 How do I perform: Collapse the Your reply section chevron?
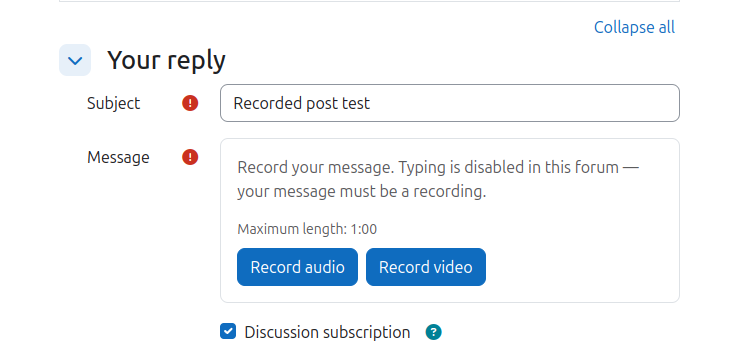click(75, 60)
